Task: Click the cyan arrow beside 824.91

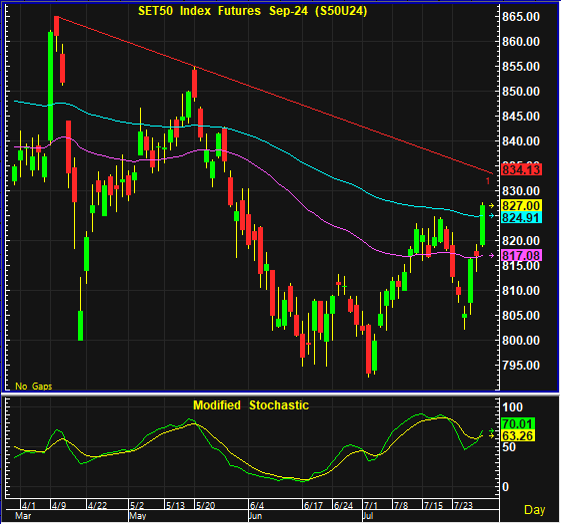Action: click(x=492, y=215)
